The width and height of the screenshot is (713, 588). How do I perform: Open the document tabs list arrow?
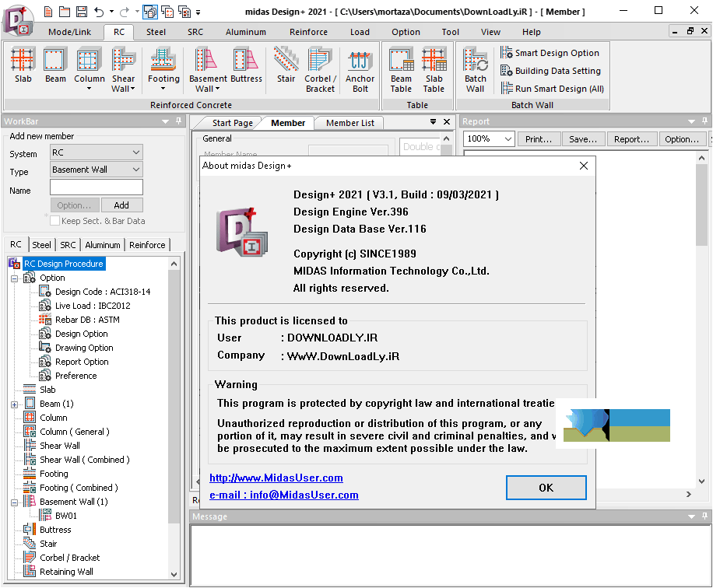(433, 122)
